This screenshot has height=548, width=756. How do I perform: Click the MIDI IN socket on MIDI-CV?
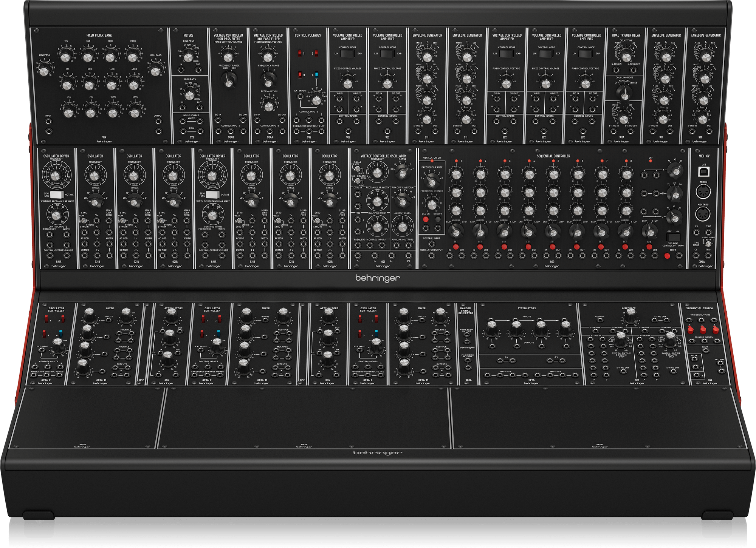tap(703, 192)
